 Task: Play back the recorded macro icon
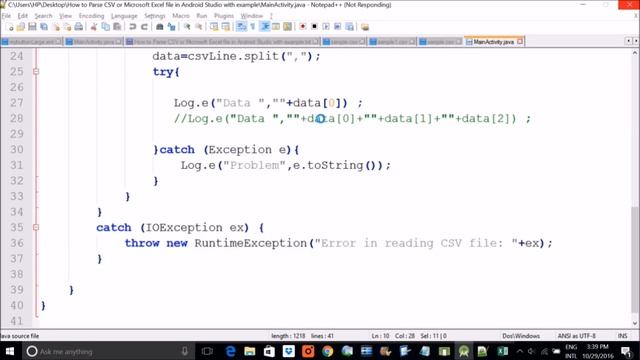coord(326,27)
